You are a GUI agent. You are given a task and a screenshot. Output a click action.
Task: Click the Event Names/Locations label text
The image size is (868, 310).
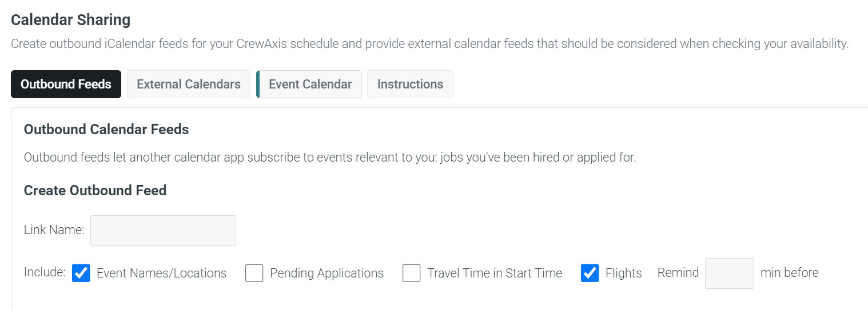tap(162, 273)
